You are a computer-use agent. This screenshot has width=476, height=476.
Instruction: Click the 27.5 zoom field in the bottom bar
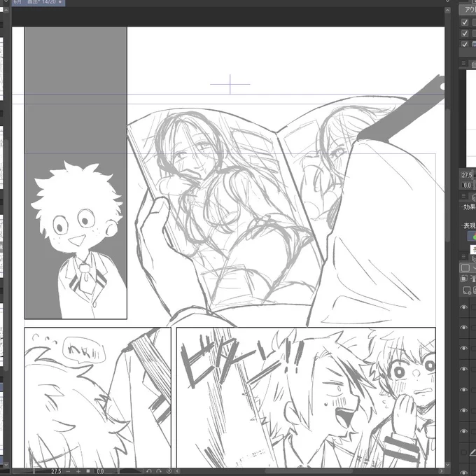56,471
